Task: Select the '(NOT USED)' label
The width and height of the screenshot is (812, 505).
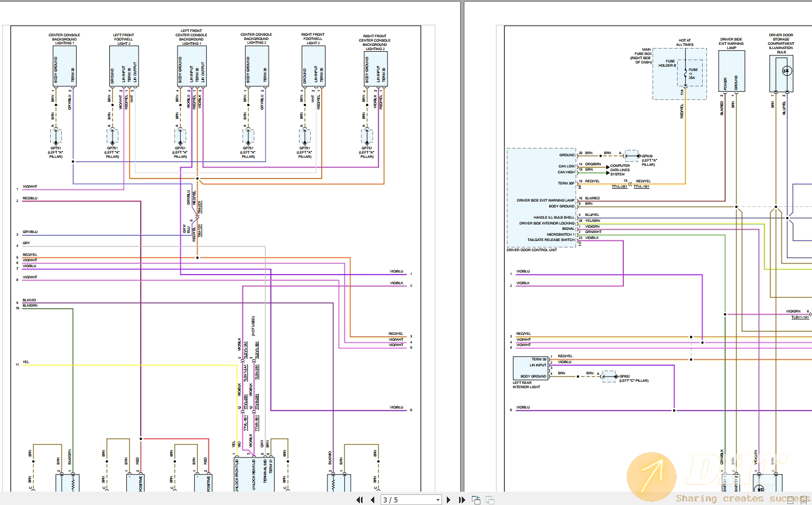Action: click(x=253, y=325)
